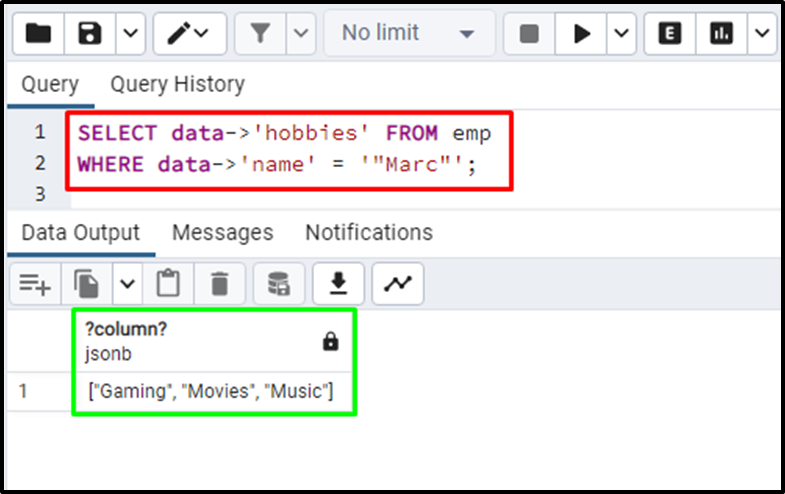The height and width of the screenshot is (494, 785).
Task: Switch to the Messages tab
Action: click(x=223, y=232)
